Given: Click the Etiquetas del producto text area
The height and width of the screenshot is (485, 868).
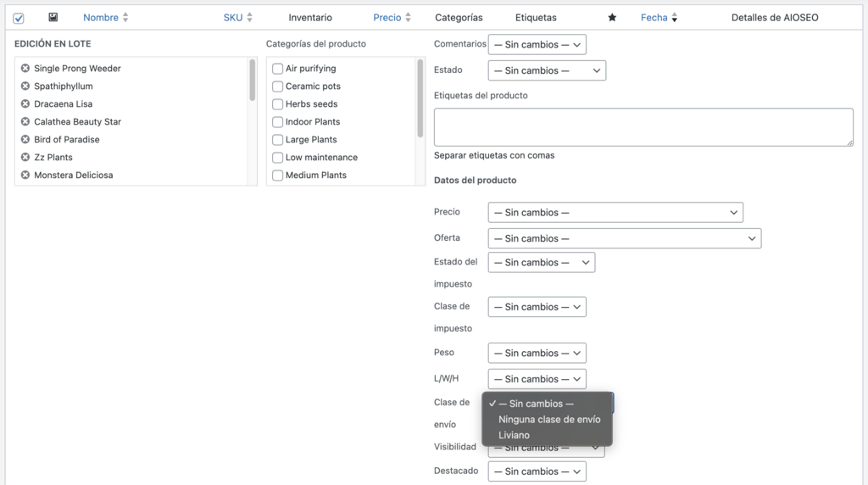Looking at the screenshot, I should (643, 127).
